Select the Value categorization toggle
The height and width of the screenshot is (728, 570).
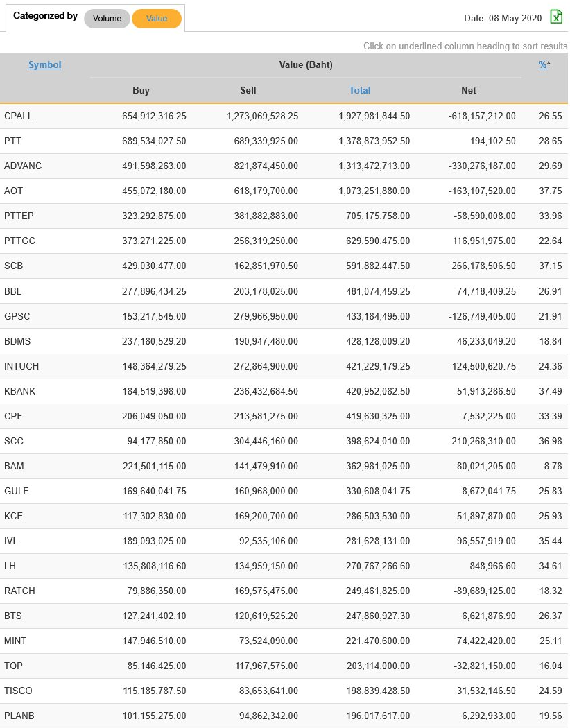157,19
